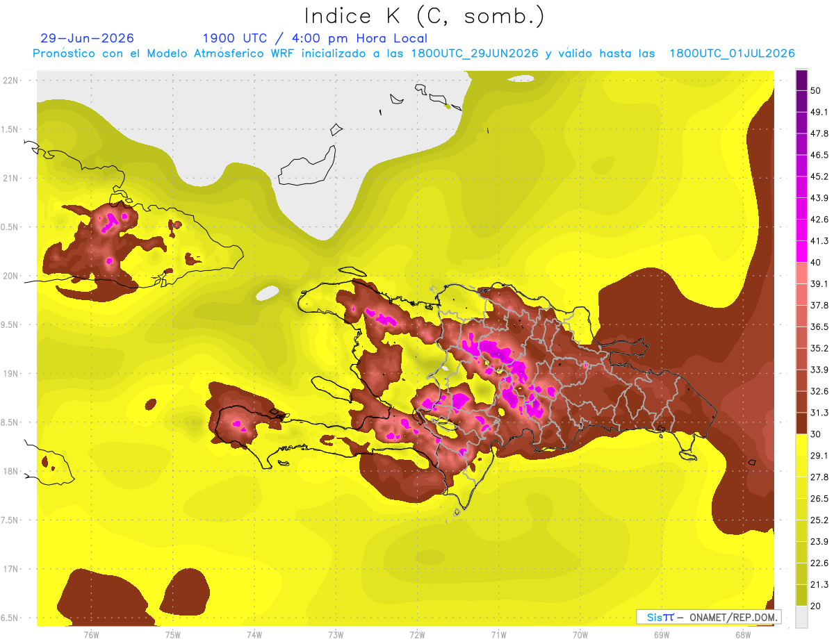Pick the gray colorbar swatch below 20
The image size is (834, 644).
pyautogui.click(x=801, y=617)
